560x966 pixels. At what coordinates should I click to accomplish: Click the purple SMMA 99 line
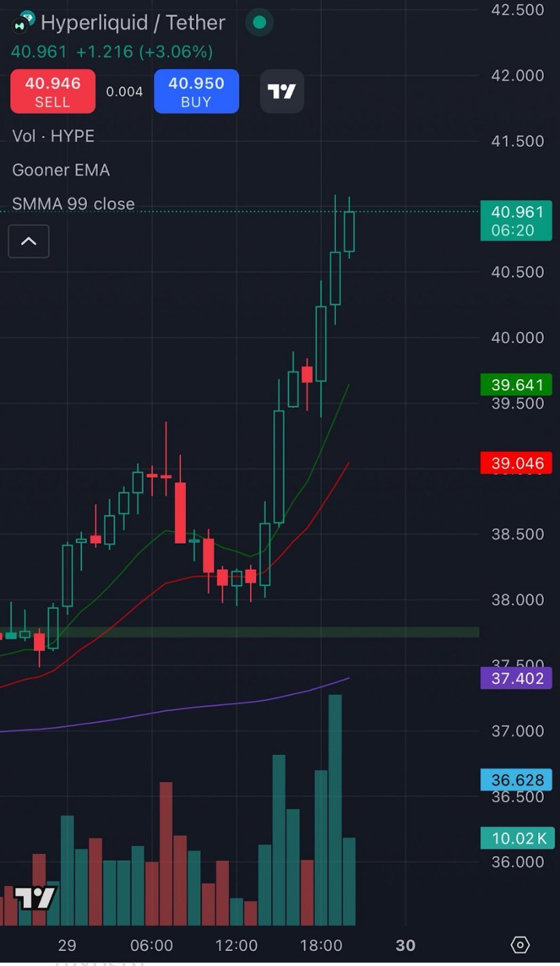tap(175, 710)
